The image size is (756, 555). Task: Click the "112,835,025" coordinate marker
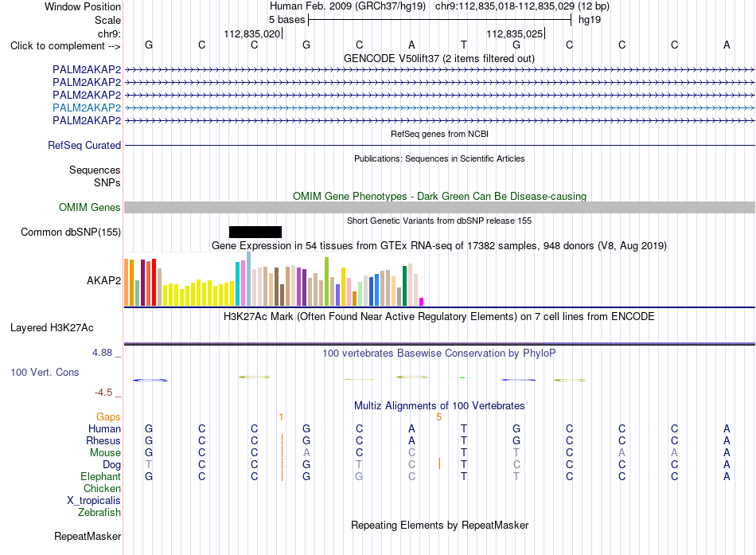coord(514,33)
